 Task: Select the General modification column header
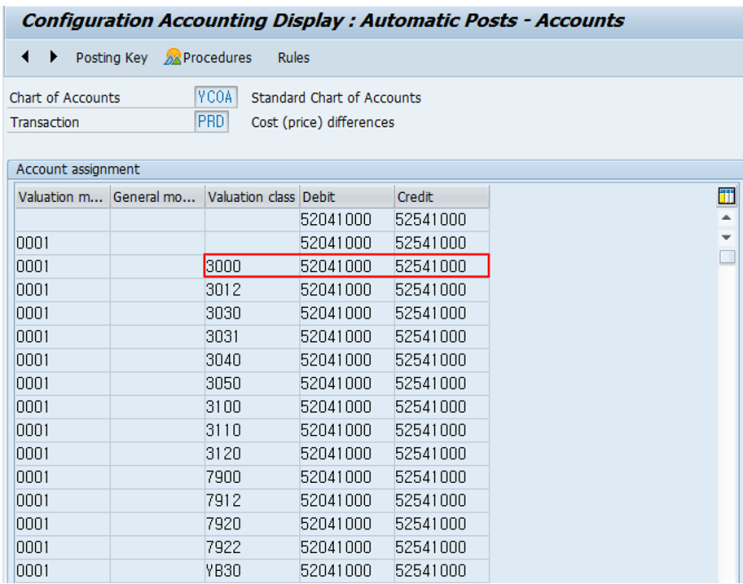(157, 197)
